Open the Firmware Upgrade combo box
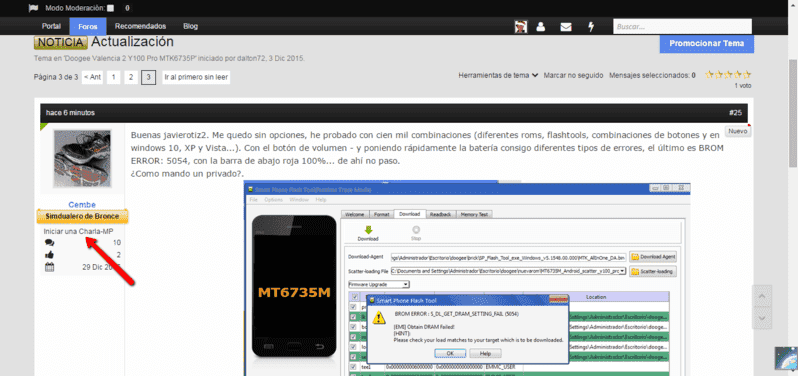The width and height of the screenshot is (798, 376). pyautogui.click(x=379, y=284)
